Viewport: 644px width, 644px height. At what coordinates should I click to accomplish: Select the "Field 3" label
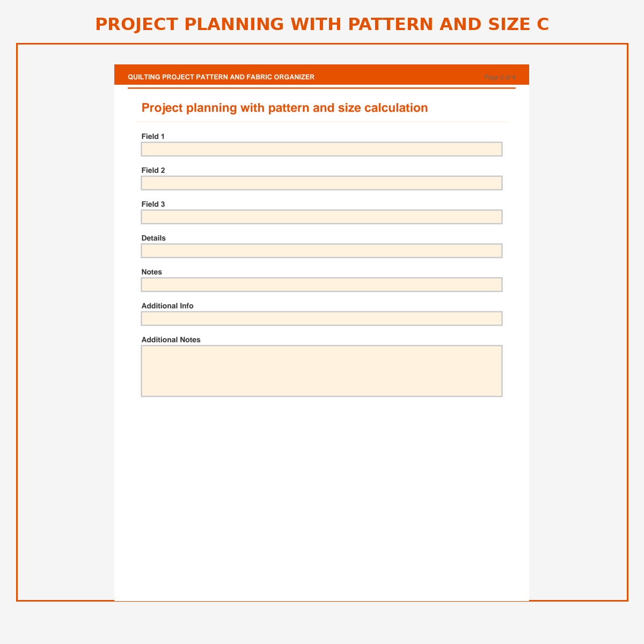tap(153, 204)
